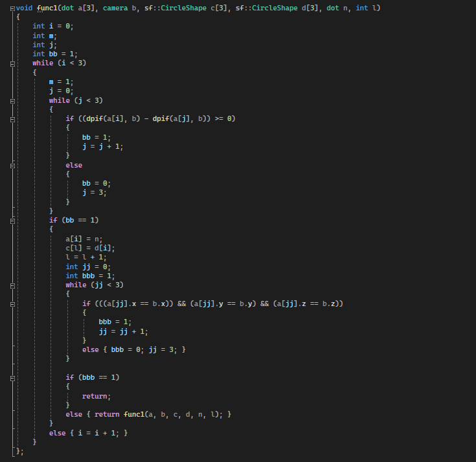Click the 'm = 1;' assignment

[61, 82]
